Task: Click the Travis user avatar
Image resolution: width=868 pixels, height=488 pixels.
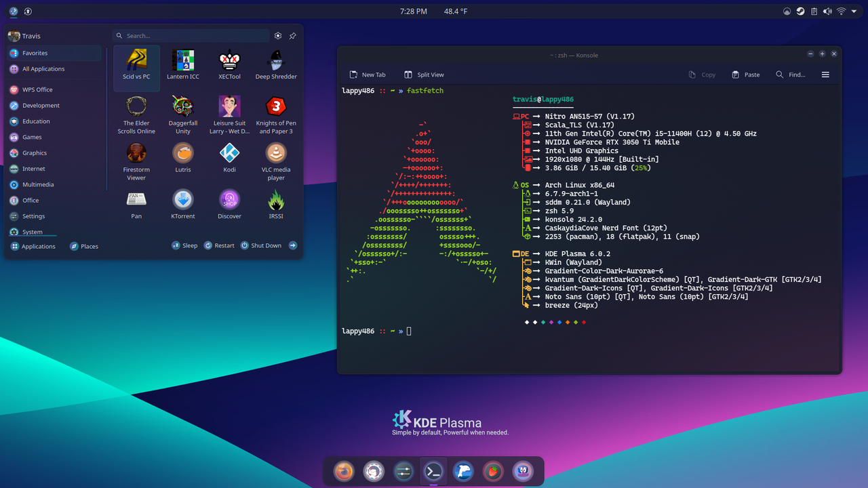Action: (14, 36)
